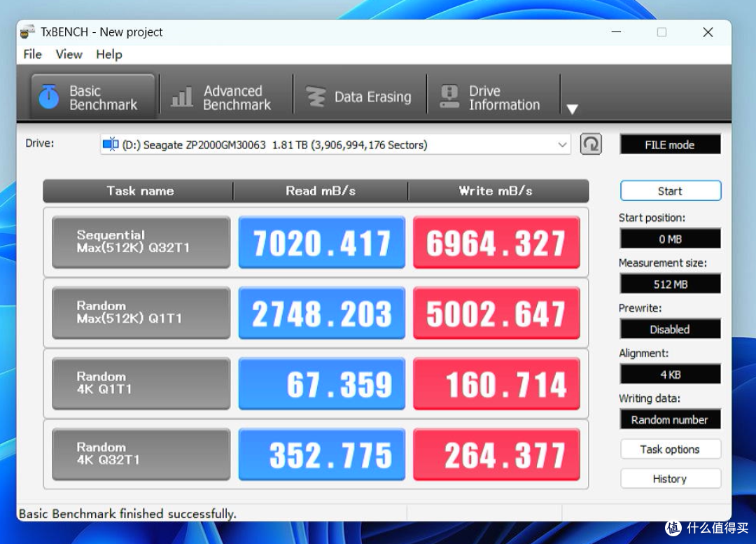This screenshot has height=544, width=756.
Task: Open Task options
Action: [670, 449]
